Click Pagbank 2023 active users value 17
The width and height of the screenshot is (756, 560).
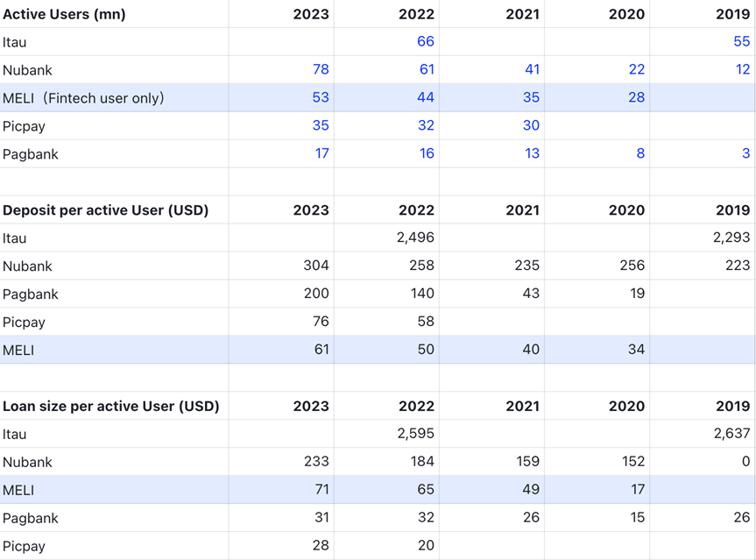click(322, 153)
